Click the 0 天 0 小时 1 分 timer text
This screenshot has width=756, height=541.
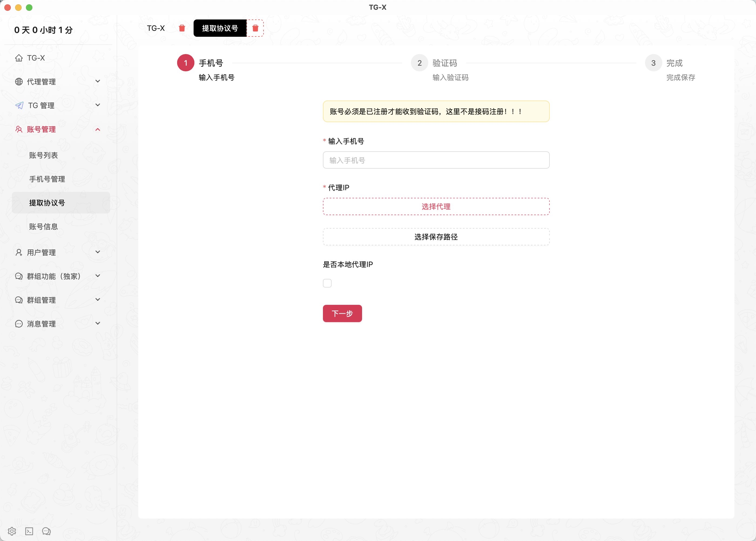tap(43, 30)
